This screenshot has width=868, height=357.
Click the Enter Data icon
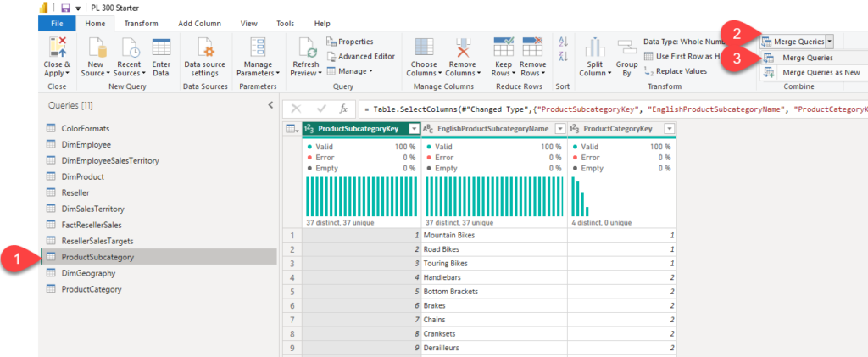point(160,47)
